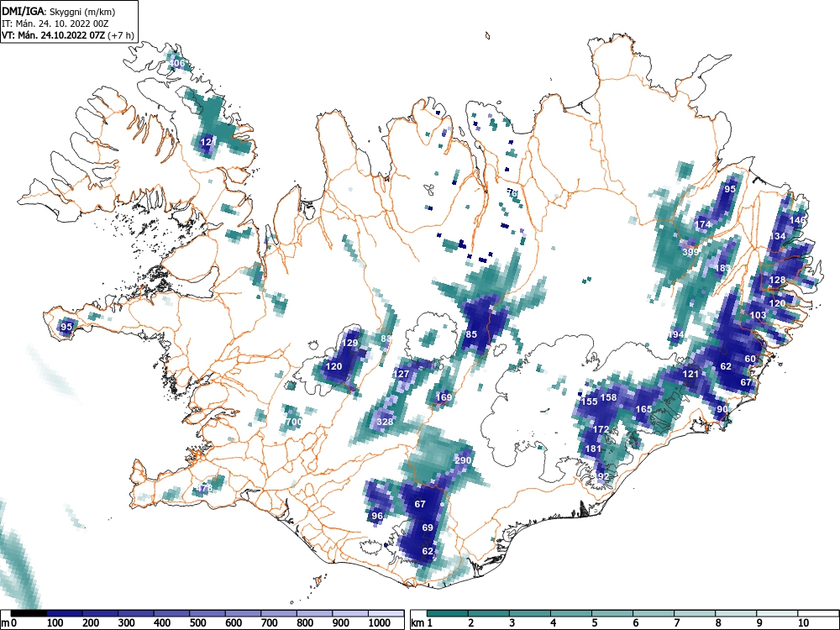
Task: Click the '5' tick on km legend
Action: (594, 623)
